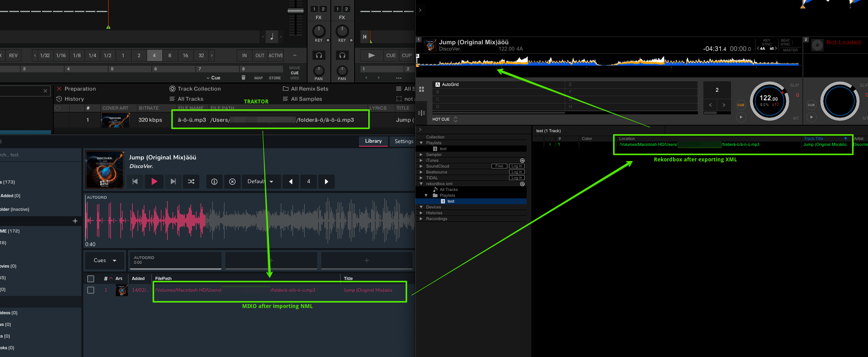Click Traktor track cover art in row 1
This screenshot has width=868, height=357.
[115, 120]
